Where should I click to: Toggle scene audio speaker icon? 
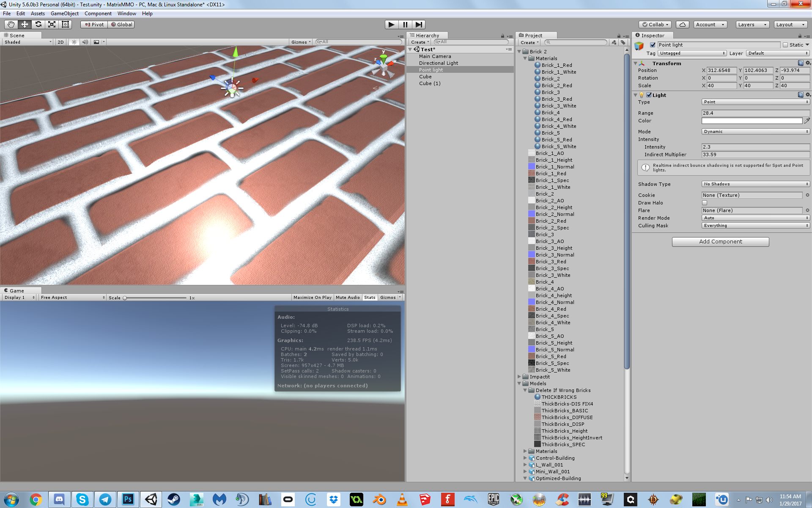(x=85, y=42)
